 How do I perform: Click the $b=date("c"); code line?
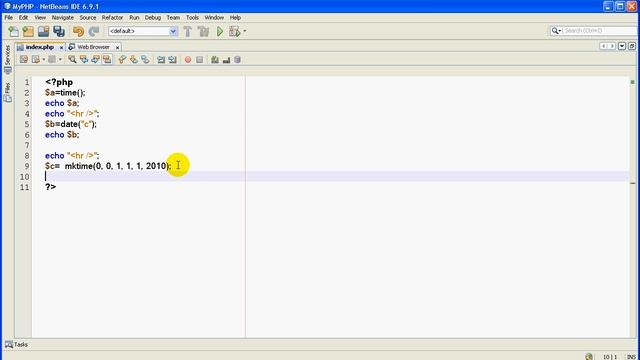(71, 124)
